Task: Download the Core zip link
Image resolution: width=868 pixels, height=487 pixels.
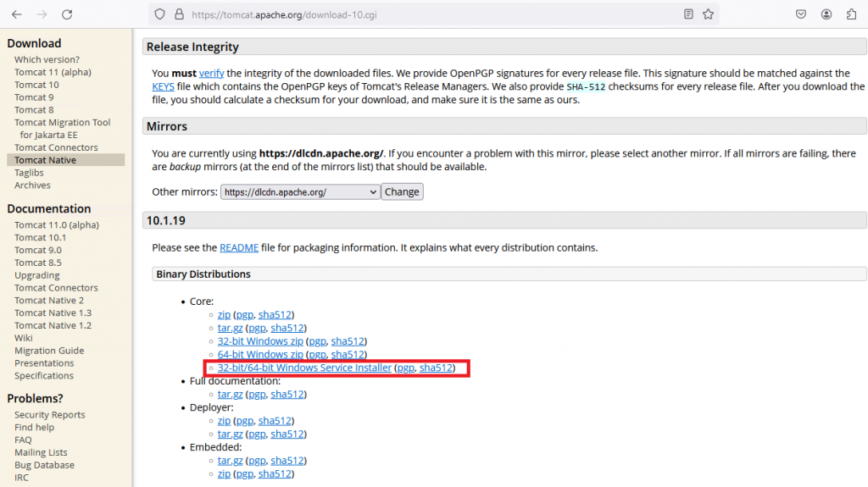Action: (224, 315)
